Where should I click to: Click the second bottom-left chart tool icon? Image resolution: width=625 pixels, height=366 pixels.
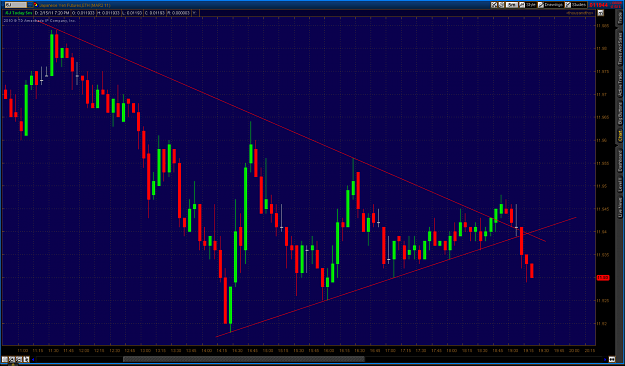pyautogui.click(x=12, y=359)
